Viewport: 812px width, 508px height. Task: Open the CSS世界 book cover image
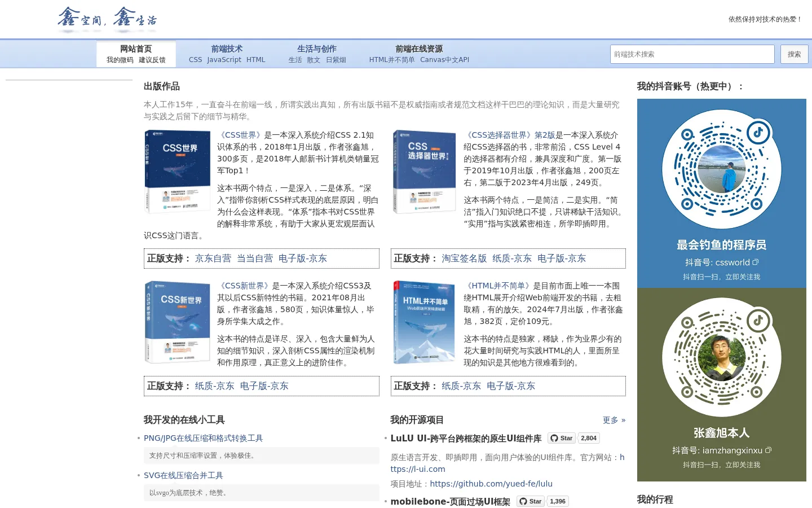178,172
